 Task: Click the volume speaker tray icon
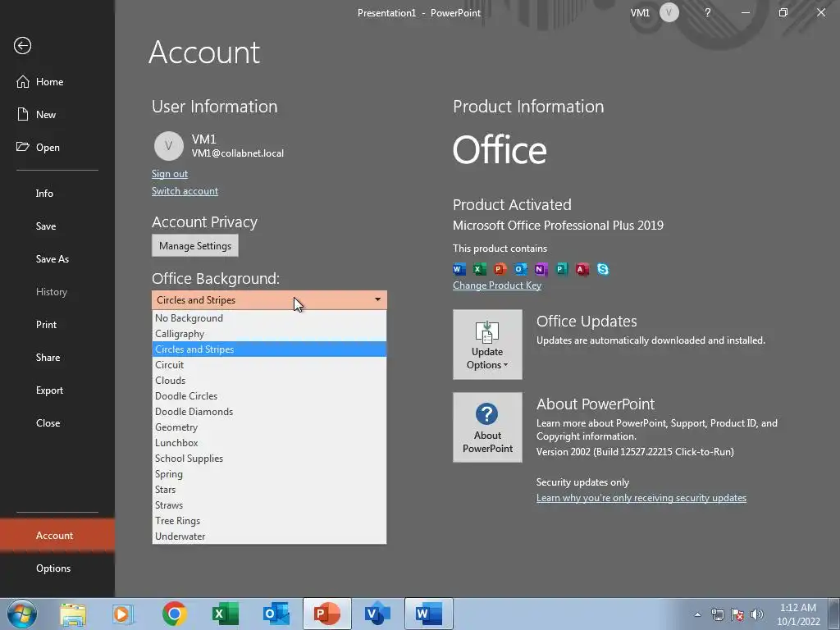pos(757,614)
